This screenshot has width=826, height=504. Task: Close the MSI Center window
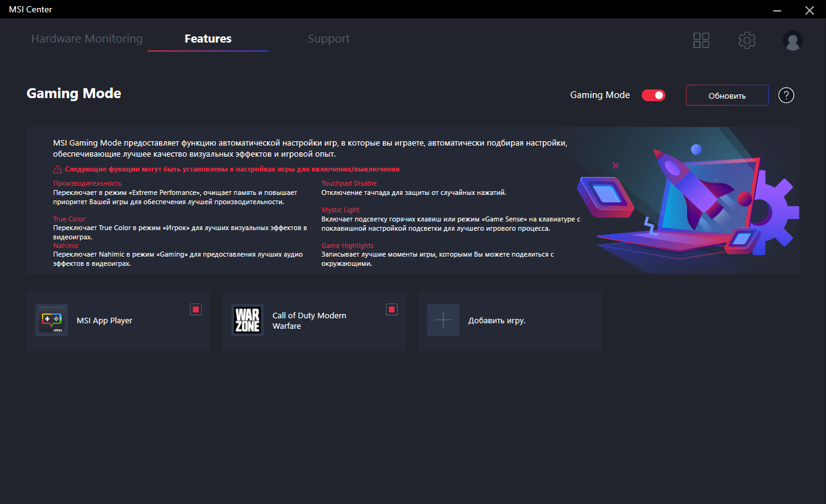(x=809, y=10)
